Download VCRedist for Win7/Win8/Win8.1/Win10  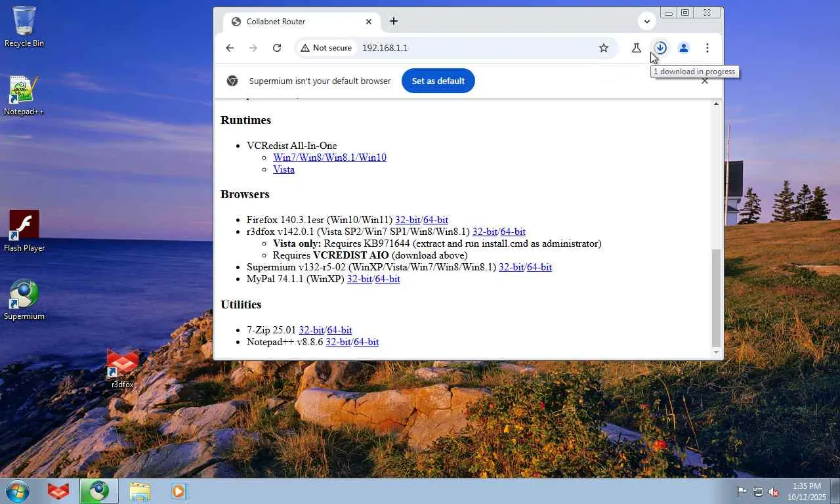[x=329, y=157]
